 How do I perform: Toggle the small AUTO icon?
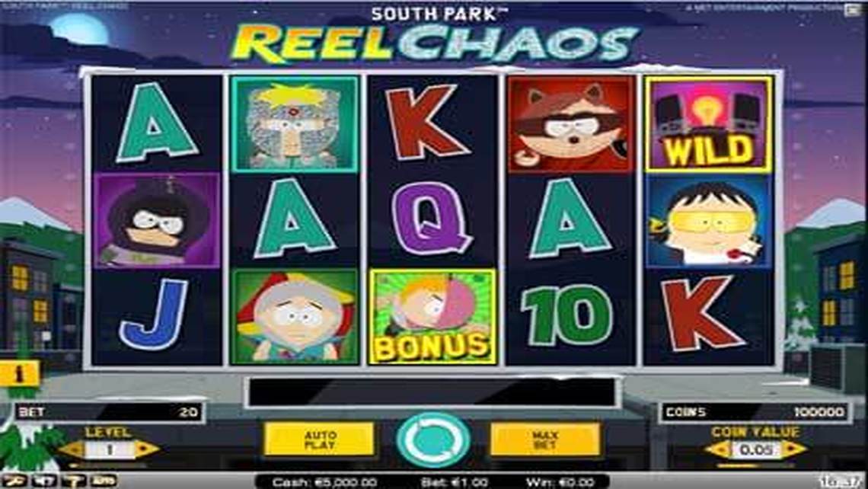coord(104,481)
